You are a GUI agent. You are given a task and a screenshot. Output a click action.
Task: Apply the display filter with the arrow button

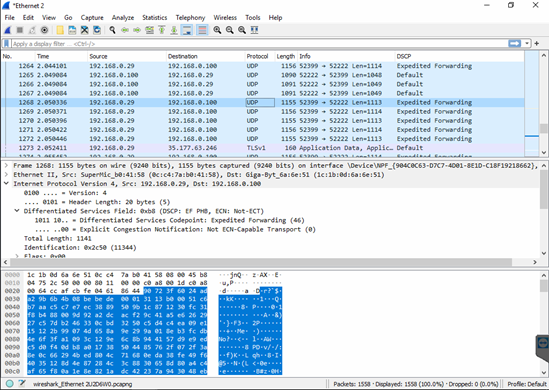(514, 43)
